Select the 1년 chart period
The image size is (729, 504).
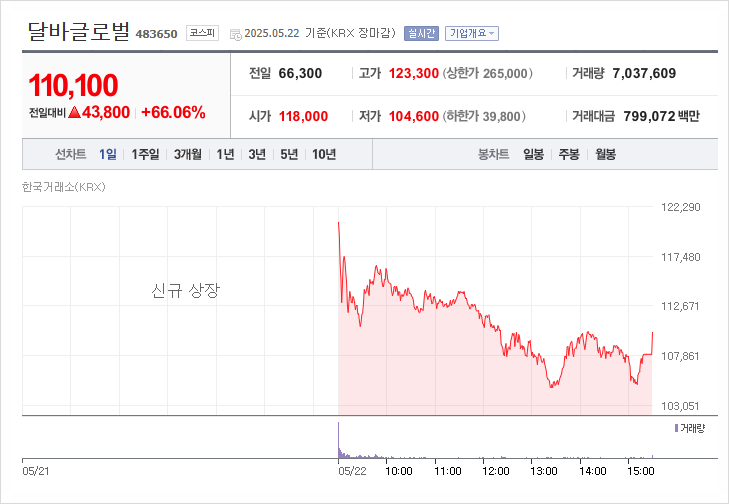(x=225, y=154)
